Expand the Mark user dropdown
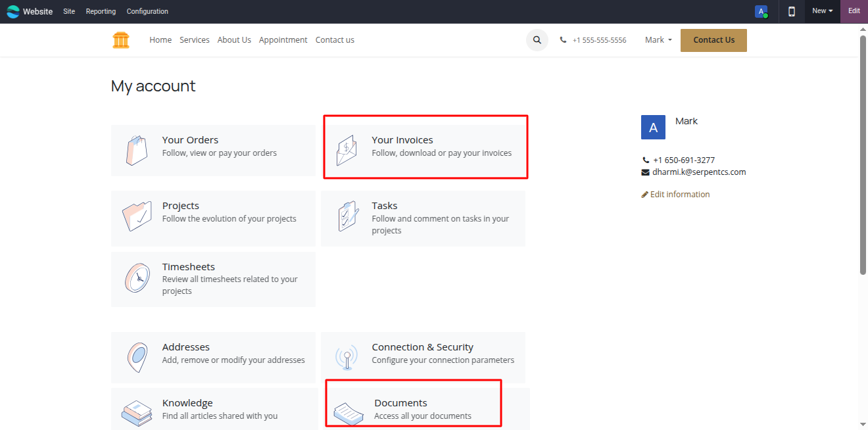Screen dimensions: 868x430 pos(658,40)
